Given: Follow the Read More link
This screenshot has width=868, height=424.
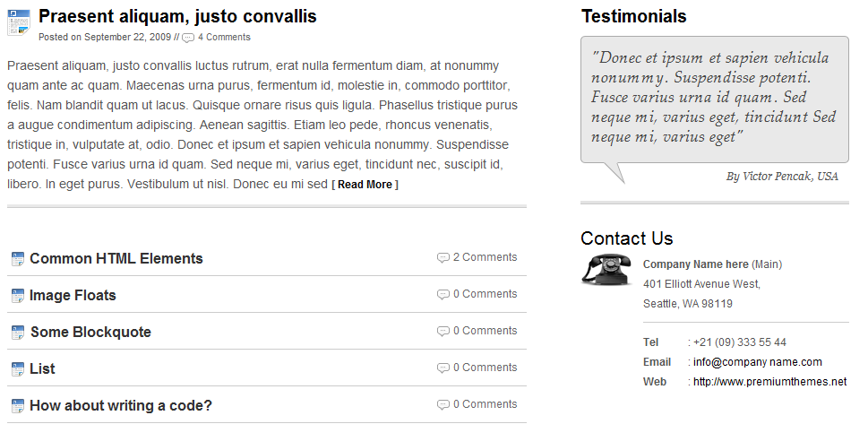Looking at the screenshot, I should click(365, 185).
